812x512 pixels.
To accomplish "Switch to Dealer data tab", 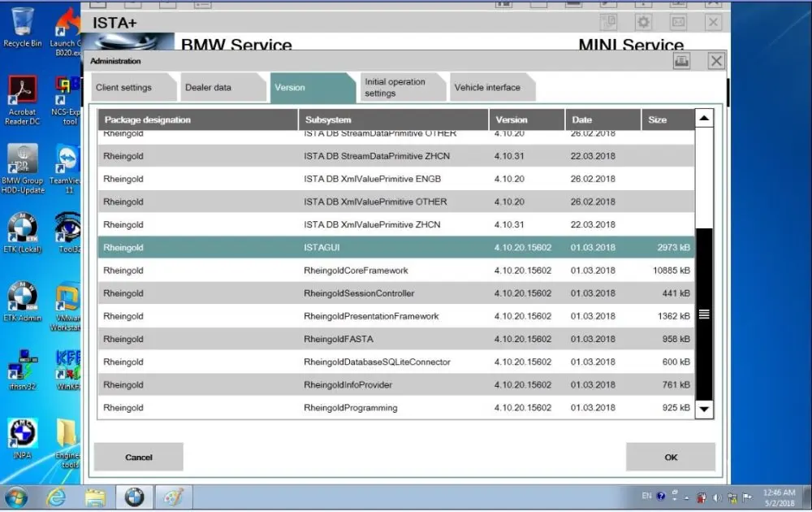I will click(x=222, y=88).
